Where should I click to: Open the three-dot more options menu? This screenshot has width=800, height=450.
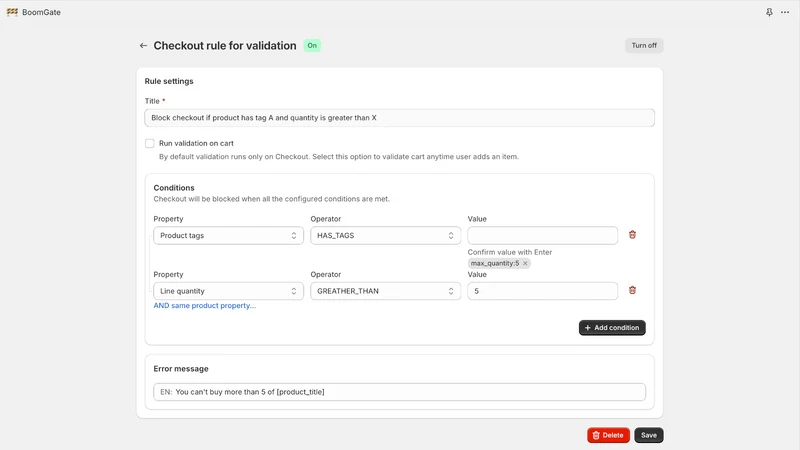(785, 12)
